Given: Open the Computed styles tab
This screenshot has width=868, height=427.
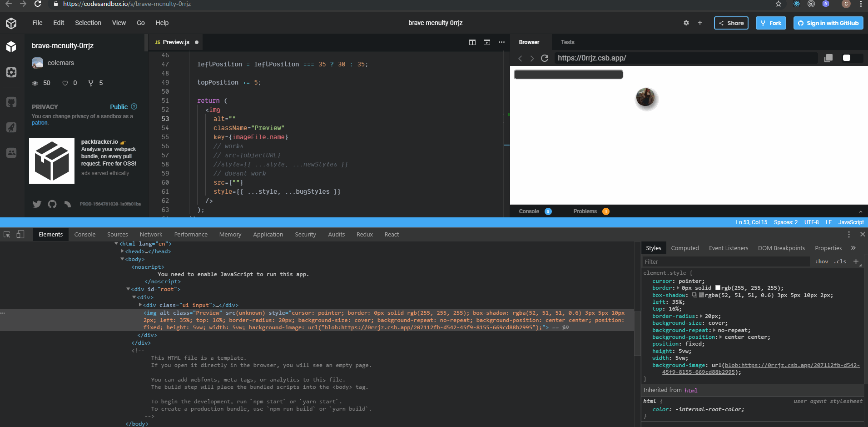Looking at the screenshot, I should (x=685, y=248).
